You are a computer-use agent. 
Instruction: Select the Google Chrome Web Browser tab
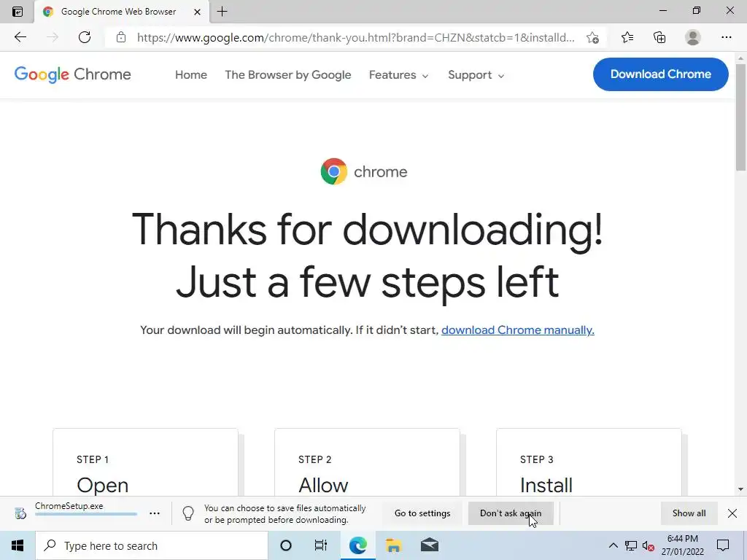122,12
